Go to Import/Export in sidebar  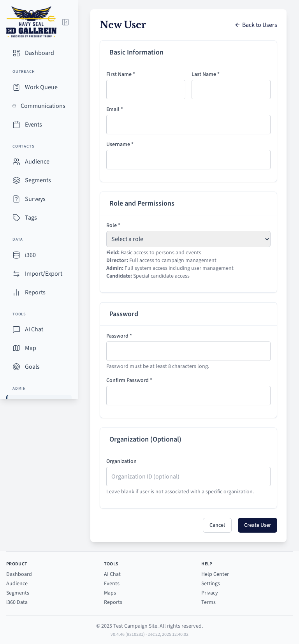click(43, 274)
